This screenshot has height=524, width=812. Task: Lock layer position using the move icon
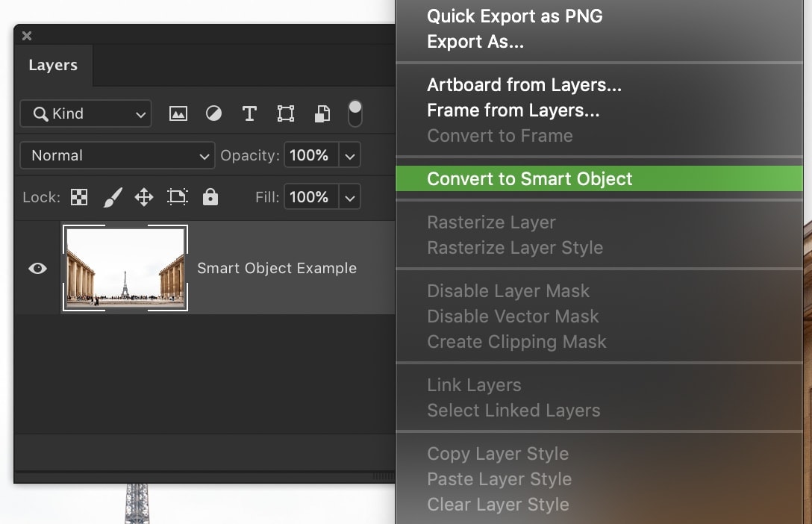click(143, 196)
